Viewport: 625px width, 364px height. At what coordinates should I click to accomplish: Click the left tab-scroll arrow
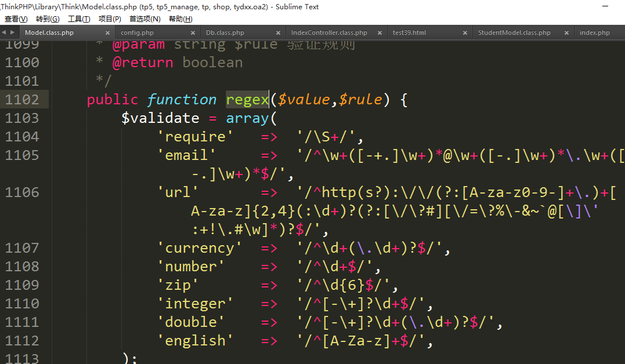[4, 32]
